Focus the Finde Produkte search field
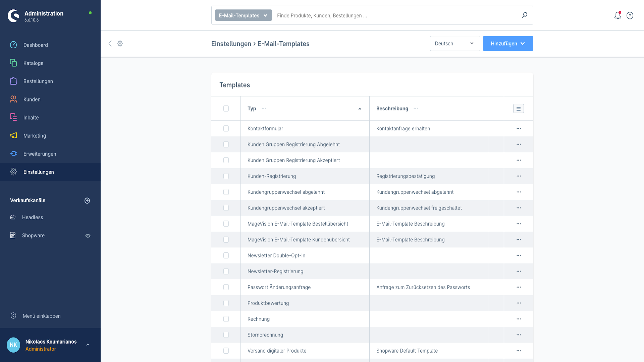 [x=396, y=15]
